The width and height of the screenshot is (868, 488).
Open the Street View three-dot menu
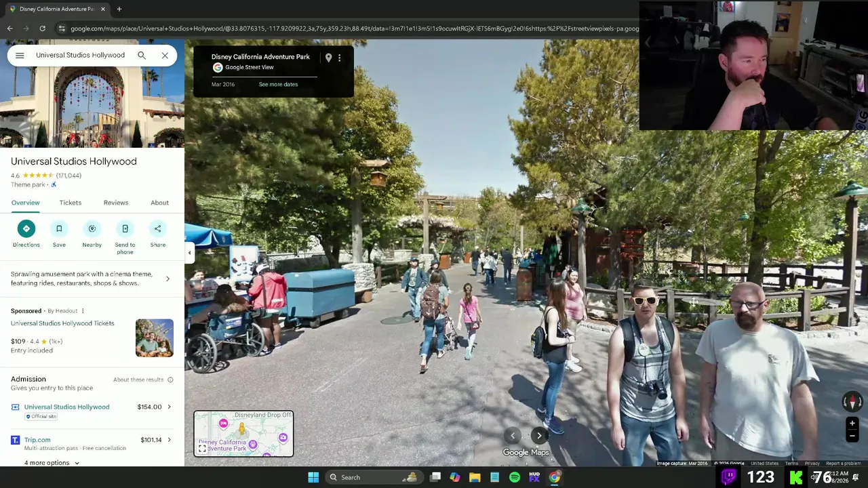(x=340, y=58)
